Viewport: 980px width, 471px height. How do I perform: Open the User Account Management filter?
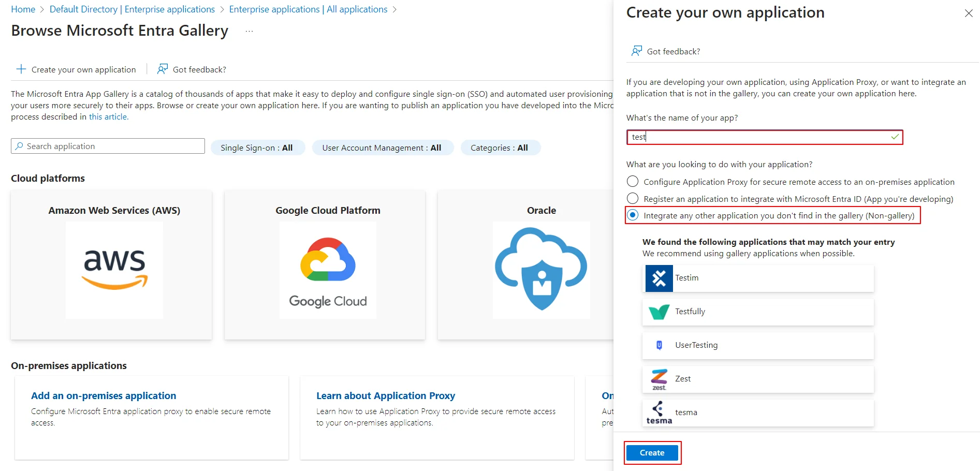click(x=383, y=148)
